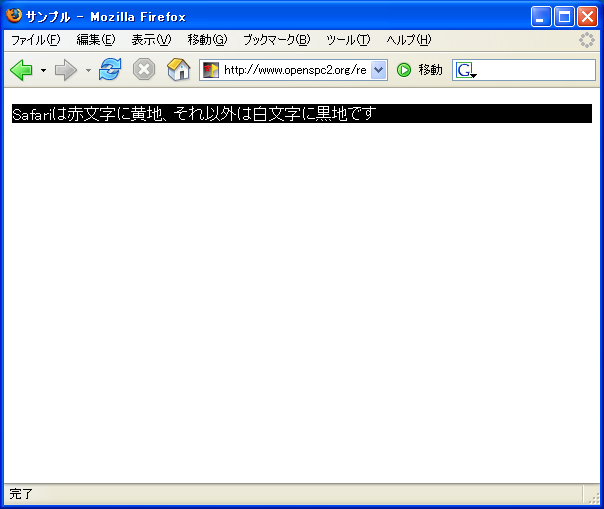Close the Firefox window

(587, 17)
